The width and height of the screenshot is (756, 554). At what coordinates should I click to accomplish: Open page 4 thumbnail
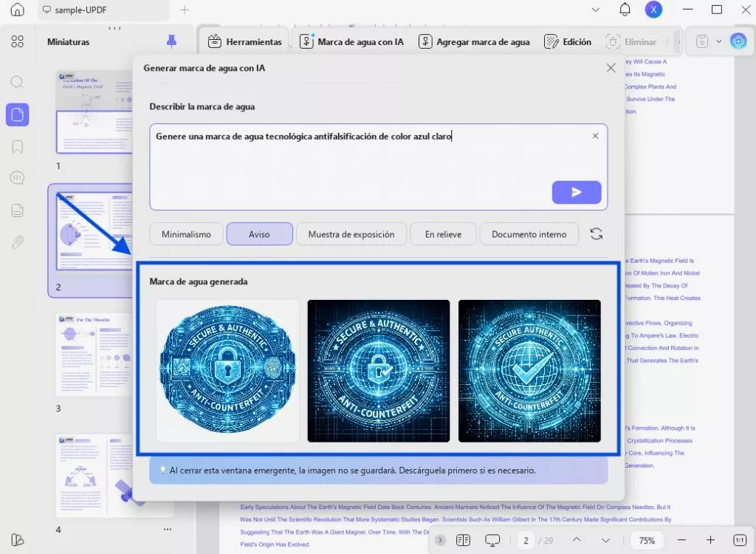94,476
